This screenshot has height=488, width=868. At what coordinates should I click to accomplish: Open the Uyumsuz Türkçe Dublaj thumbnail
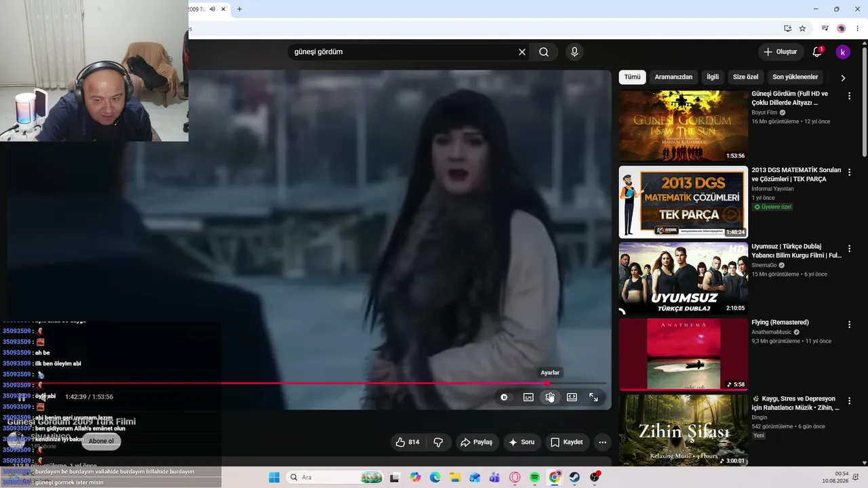(683, 279)
